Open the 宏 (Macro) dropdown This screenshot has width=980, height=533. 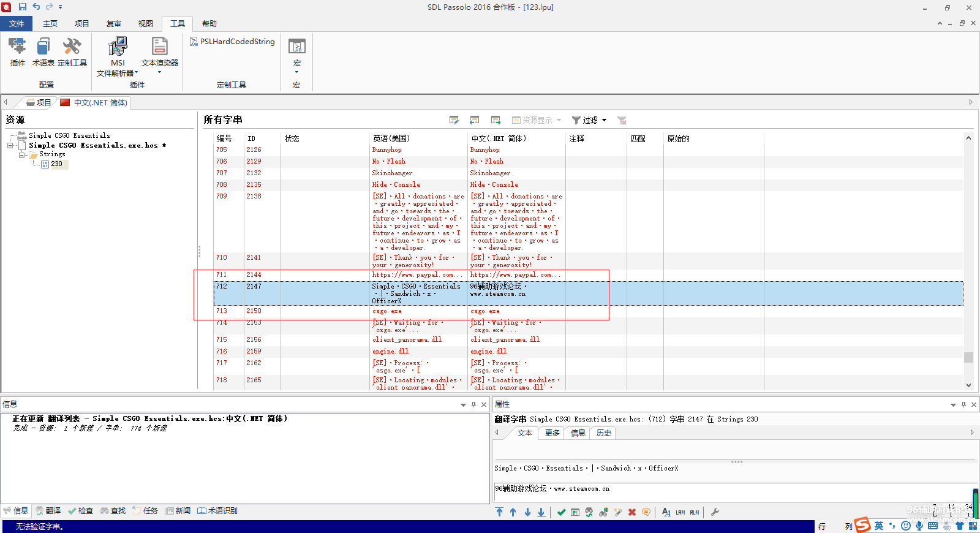[296, 56]
